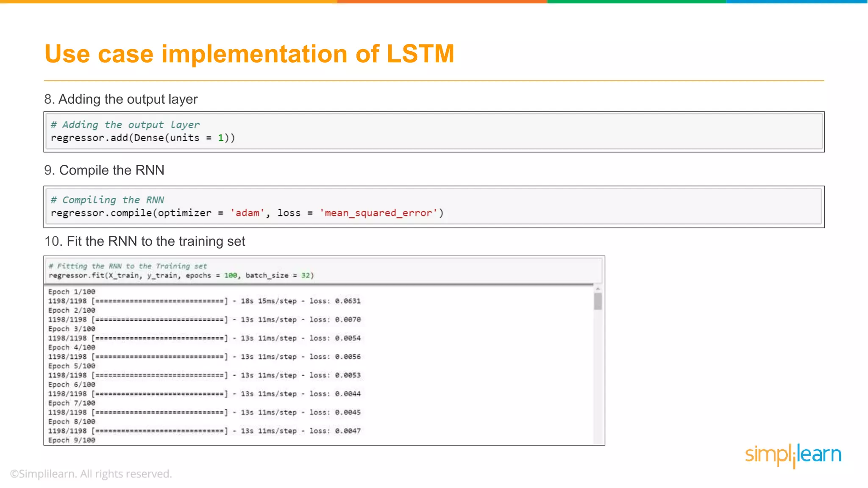Click the regressor.compile code line
Image resolution: width=868 pixels, height=488 pixels.
click(x=247, y=213)
